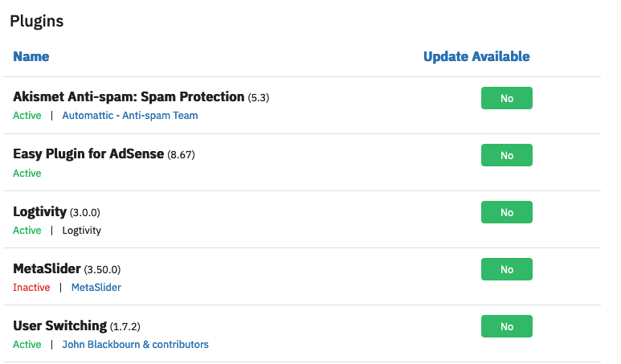Click the No badge for Logtivity
The image size is (621, 364).
click(x=507, y=212)
